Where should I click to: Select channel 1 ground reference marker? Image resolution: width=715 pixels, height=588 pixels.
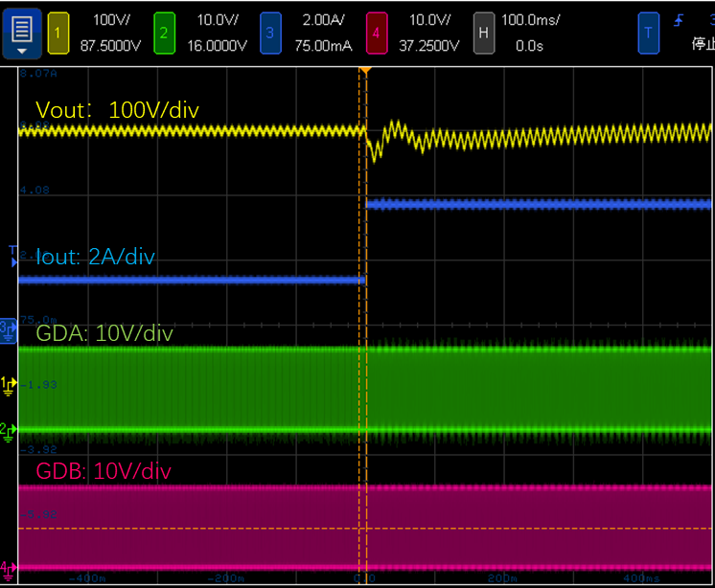(x=8, y=385)
